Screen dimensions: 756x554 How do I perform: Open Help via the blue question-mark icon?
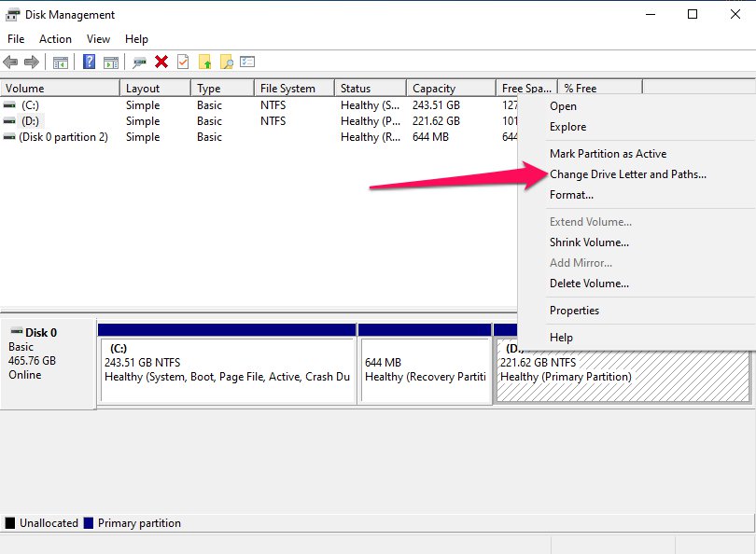click(x=89, y=62)
